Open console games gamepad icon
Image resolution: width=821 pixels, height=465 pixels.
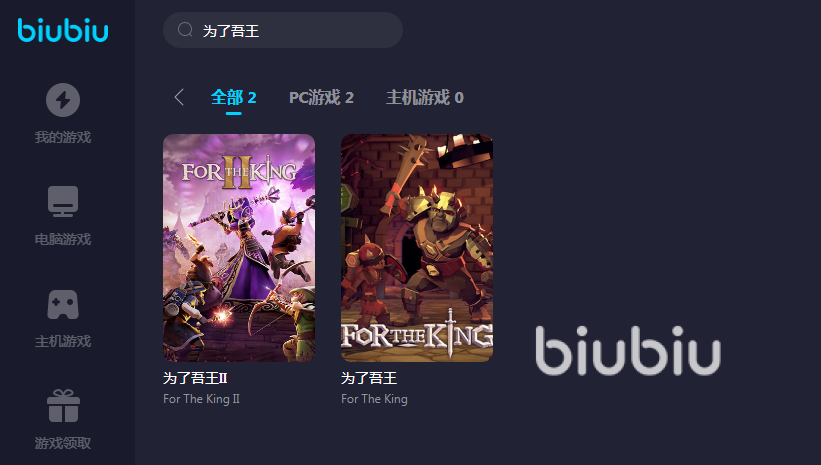click(63, 304)
